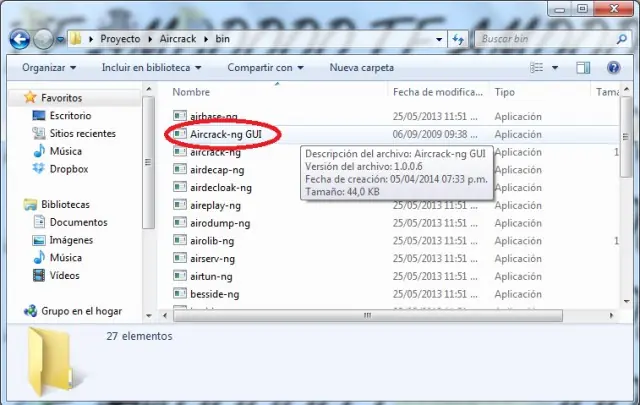640x405 pixels.
Task: Open the Documentos library
Action: point(78,223)
